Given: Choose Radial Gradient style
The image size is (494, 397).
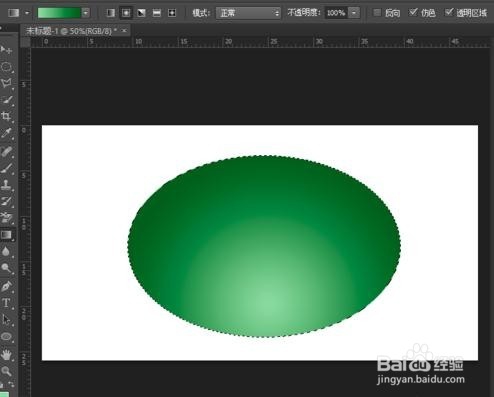Looking at the screenshot, I should (126, 13).
